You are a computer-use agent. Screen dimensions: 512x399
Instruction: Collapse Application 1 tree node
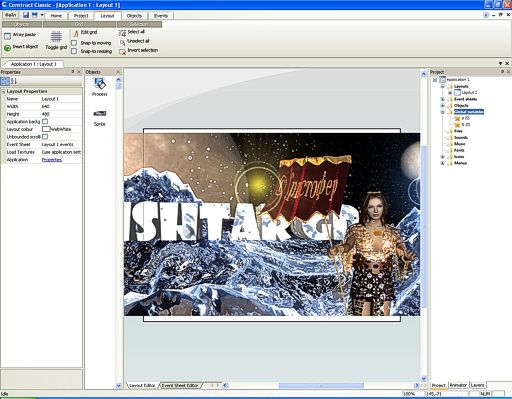point(435,80)
